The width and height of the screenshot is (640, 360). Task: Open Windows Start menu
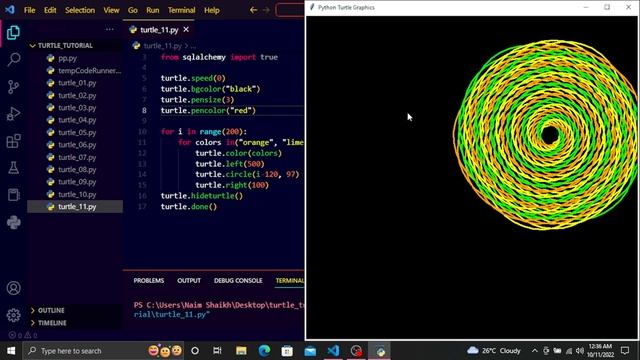pos(11,351)
